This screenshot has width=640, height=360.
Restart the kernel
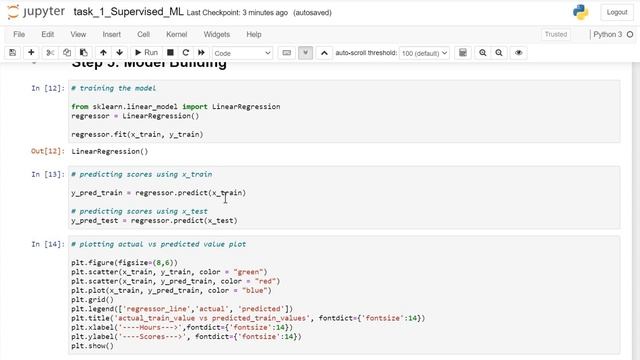tap(186, 53)
